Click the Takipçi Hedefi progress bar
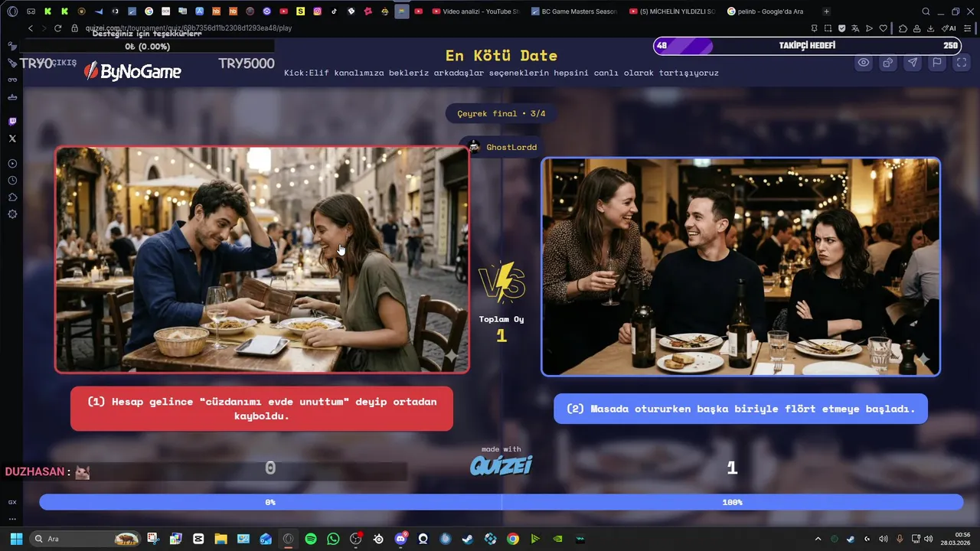The width and height of the screenshot is (980, 551). point(808,46)
